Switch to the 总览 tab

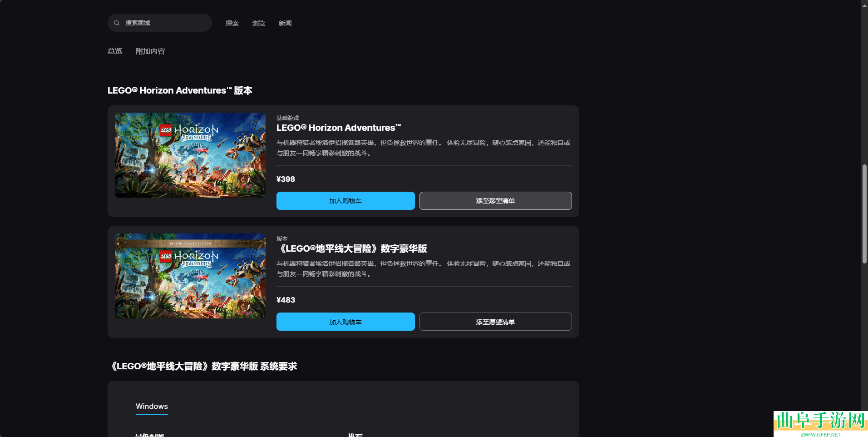tap(114, 51)
